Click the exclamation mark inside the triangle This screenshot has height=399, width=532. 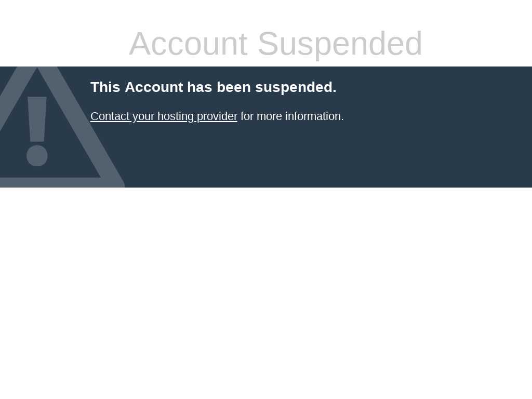pyautogui.click(x=37, y=131)
